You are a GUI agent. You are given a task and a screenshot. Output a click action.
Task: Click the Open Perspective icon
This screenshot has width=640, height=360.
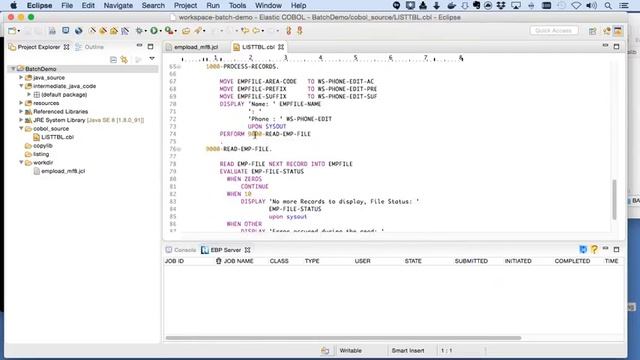point(592,31)
